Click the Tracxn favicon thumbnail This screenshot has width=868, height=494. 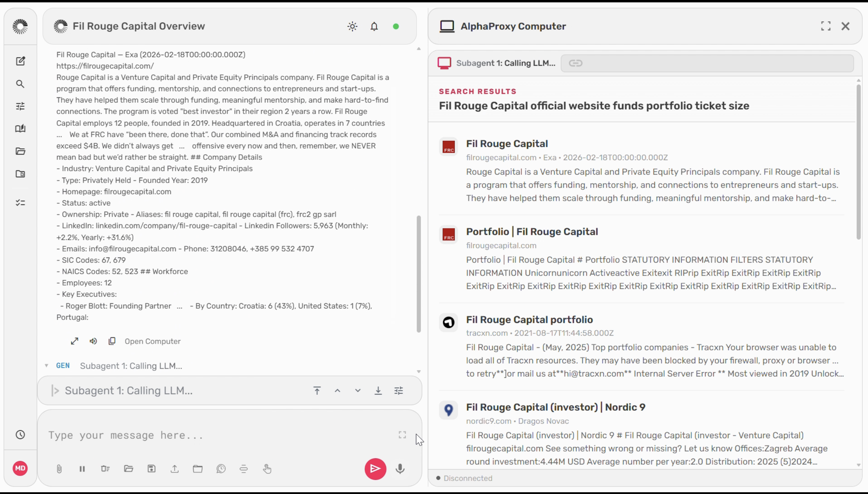(x=448, y=322)
